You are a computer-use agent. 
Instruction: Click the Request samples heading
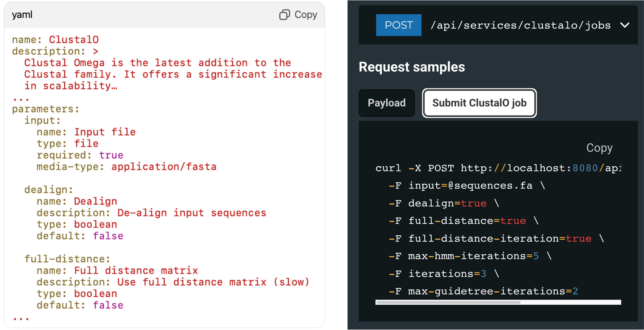(x=412, y=67)
